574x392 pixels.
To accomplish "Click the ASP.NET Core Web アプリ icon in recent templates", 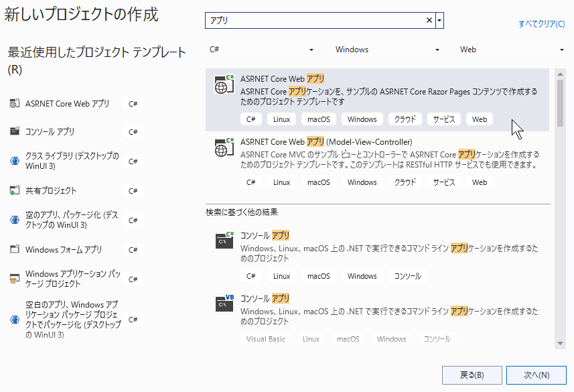I will click(14, 104).
